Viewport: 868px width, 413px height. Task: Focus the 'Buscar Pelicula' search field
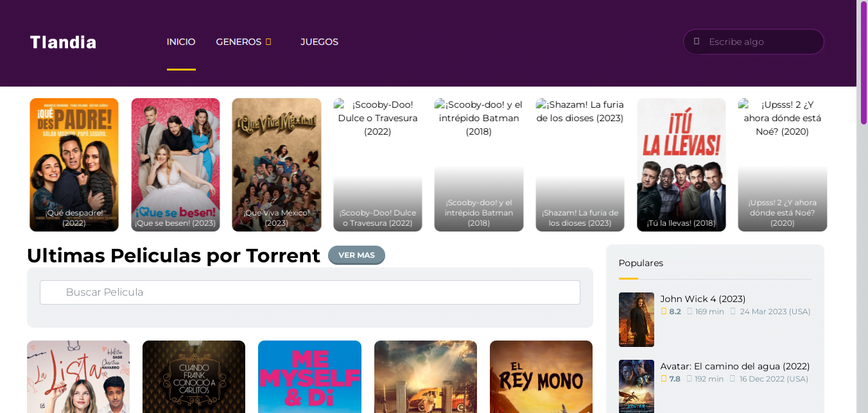(x=310, y=292)
